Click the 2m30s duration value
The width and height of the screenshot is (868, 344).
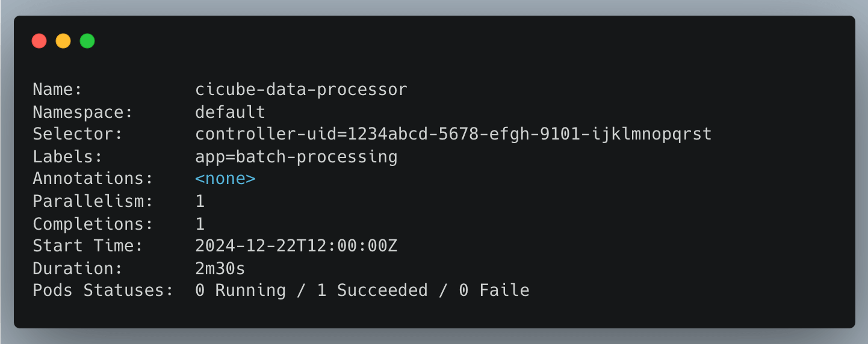tap(220, 268)
